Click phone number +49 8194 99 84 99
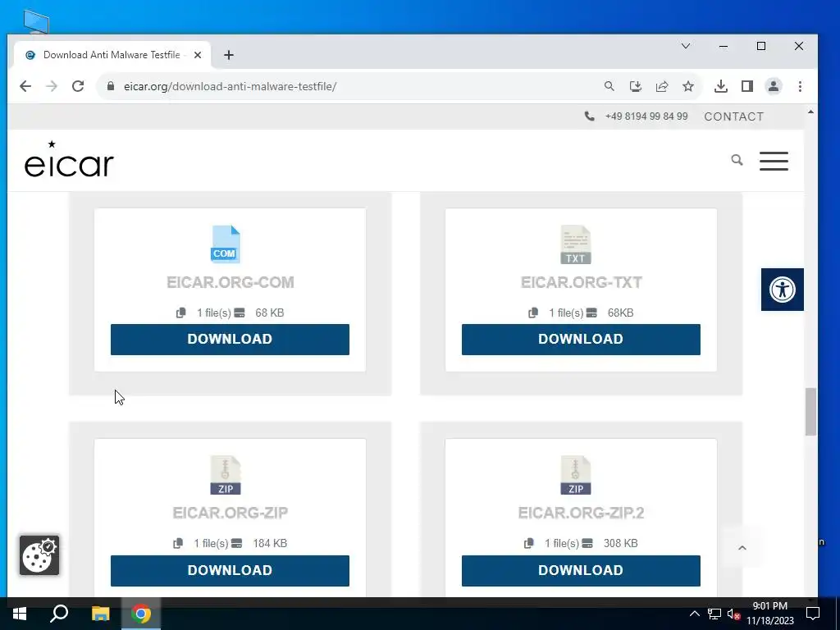This screenshot has width=840, height=630. click(646, 116)
